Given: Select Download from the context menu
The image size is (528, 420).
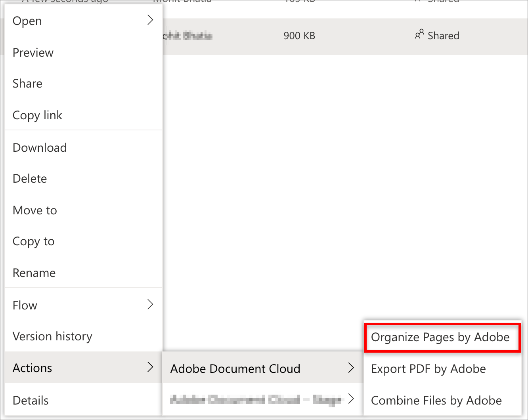Looking at the screenshot, I should [39, 147].
